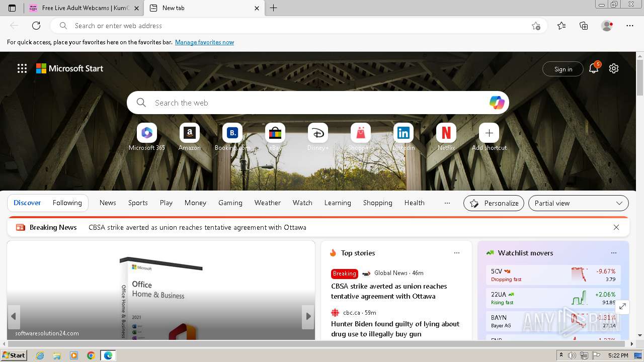Open the Shopping feed category
Screen dimensions: 644x362
378,203
